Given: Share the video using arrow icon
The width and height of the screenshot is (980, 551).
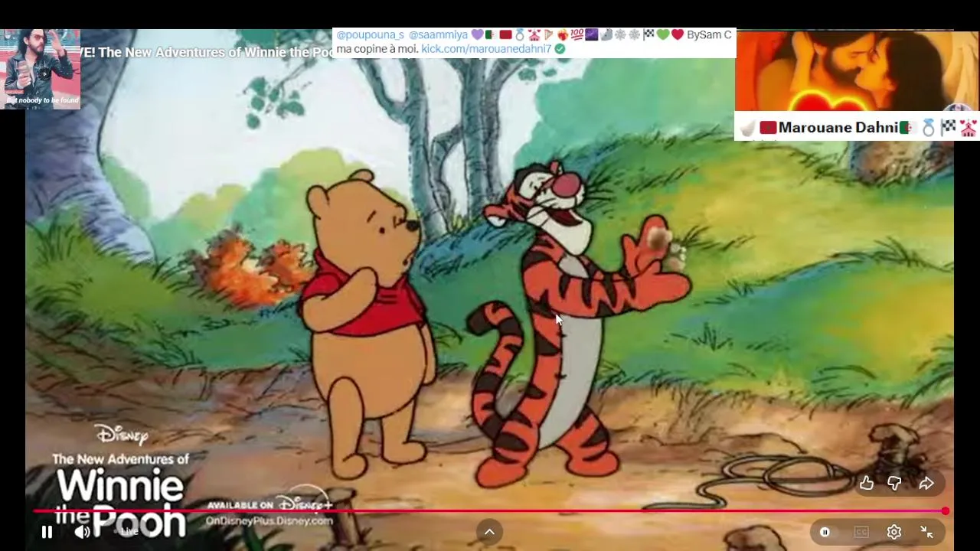Looking at the screenshot, I should 926,483.
